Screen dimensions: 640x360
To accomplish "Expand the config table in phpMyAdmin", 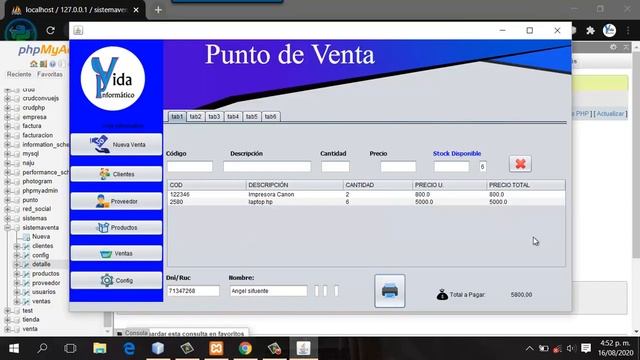I will coord(17,256).
